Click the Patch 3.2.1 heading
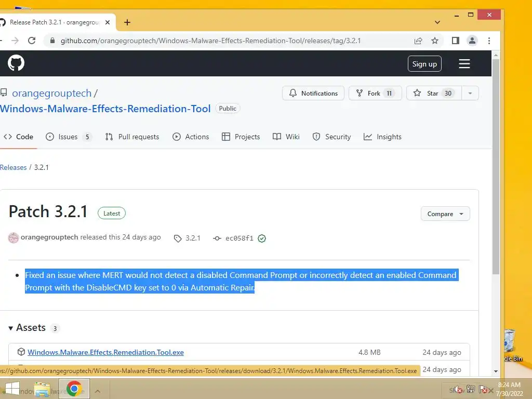 coord(48,211)
